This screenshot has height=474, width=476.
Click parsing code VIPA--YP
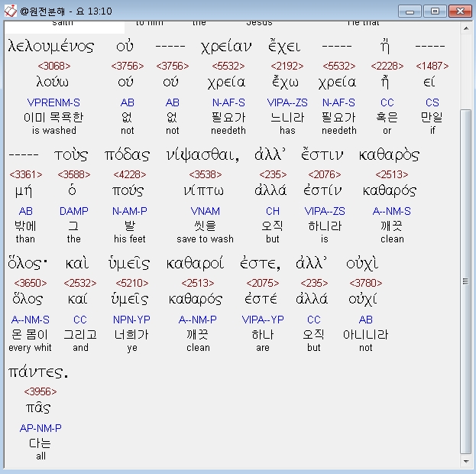tap(263, 320)
